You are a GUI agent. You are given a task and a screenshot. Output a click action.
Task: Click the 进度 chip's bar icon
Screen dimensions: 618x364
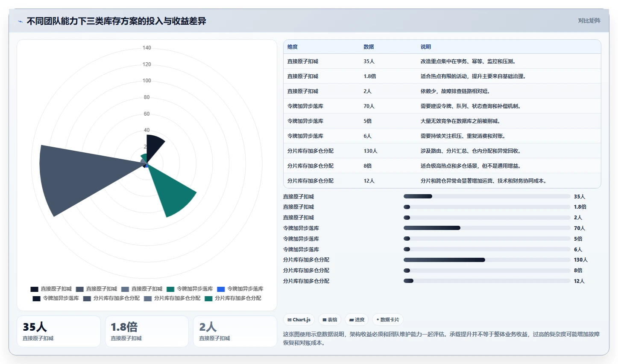(351, 320)
